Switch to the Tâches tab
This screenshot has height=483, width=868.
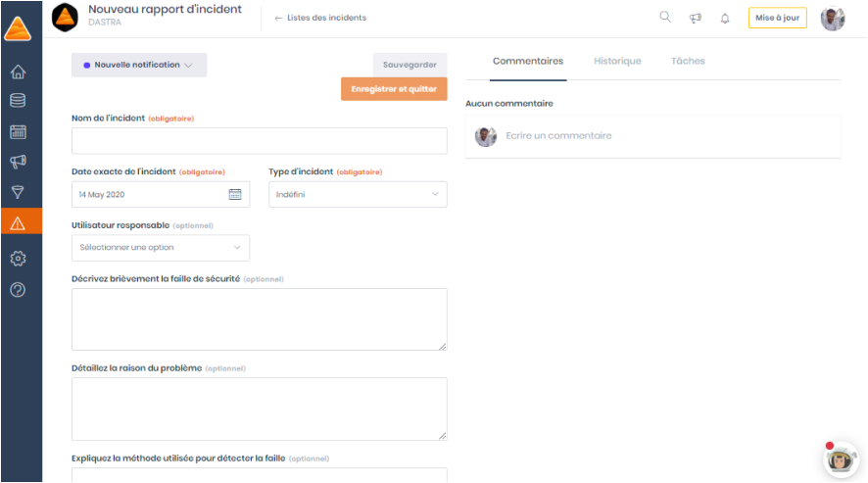(688, 61)
